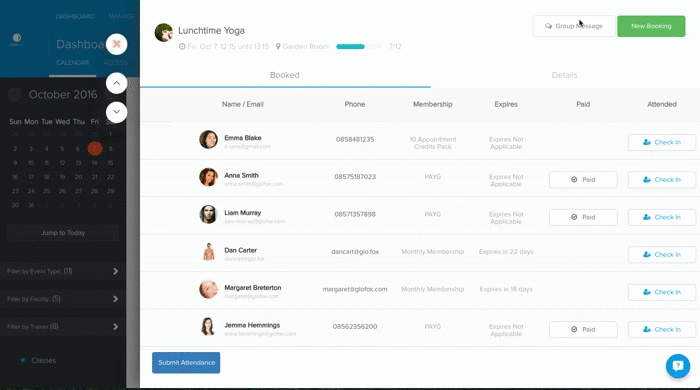This screenshot has width=700, height=390.
Task: Select October 14 in the calendar
Action: pyautogui.click(x=94, y=163)
